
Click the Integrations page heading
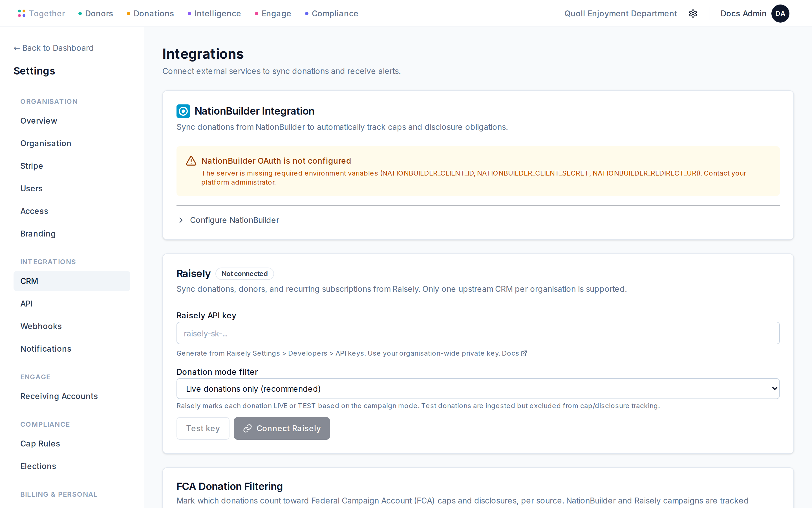(x=203, y=54)
